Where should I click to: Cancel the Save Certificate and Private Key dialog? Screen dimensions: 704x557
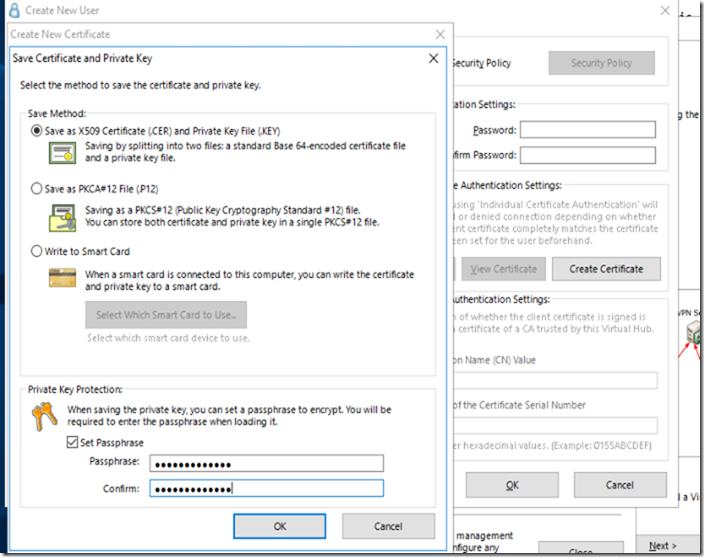click(x=388, y=526)
